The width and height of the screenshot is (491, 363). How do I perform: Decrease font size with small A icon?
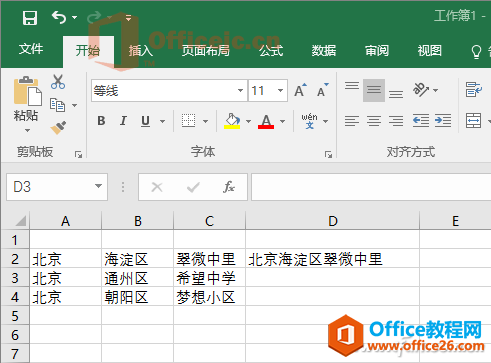tap(323, 90)
